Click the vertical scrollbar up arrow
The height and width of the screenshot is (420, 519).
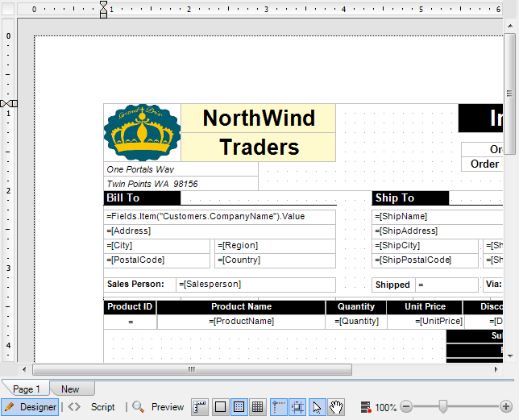509,25
